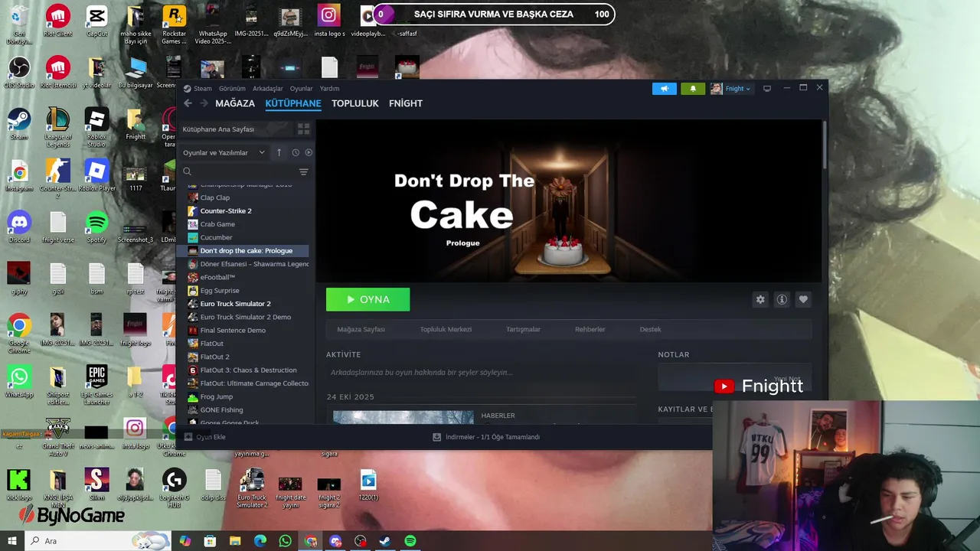Select Counter-Strike 2 in the library list

[226, 211]
